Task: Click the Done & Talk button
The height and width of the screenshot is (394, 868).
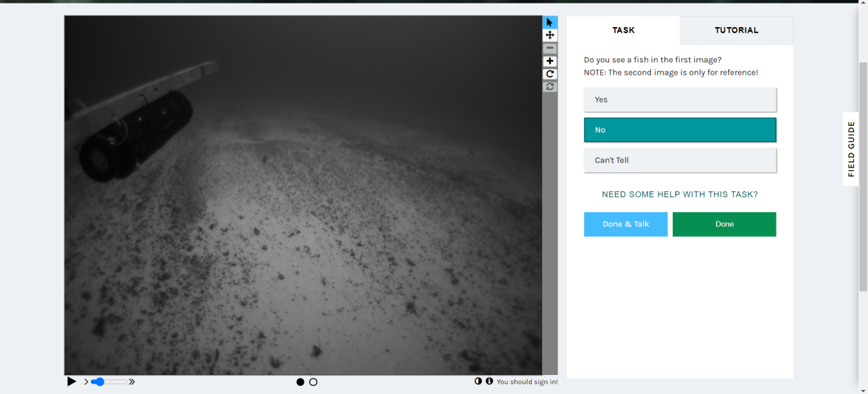Action: pos(626,224)
